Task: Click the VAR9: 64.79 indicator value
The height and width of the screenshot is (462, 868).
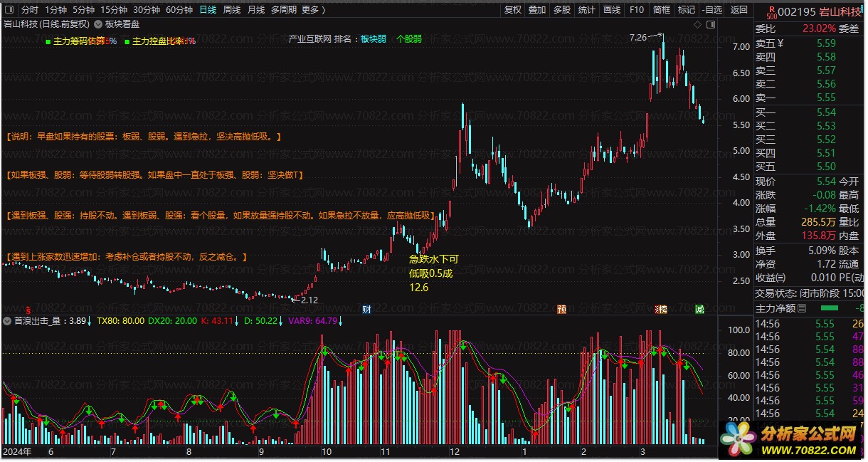Action: tap(312, 321)
